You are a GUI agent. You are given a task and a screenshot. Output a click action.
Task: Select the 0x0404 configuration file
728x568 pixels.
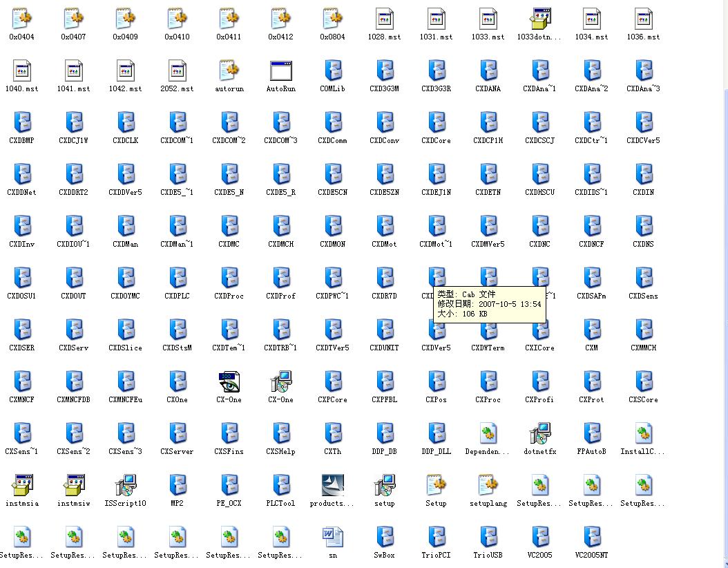pyautogui.click(x=22, y=19)
